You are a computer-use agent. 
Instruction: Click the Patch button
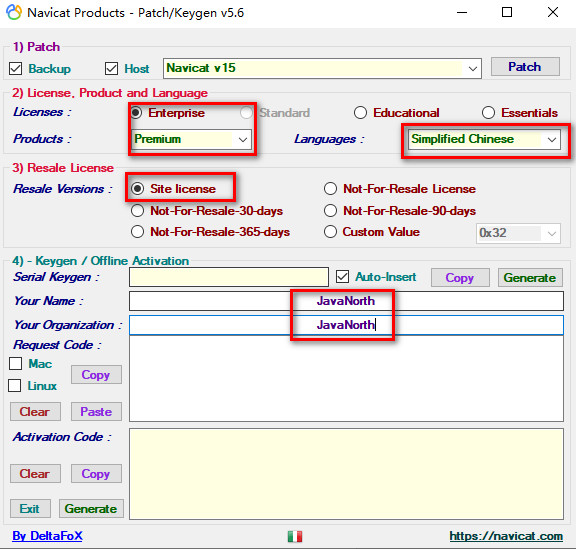click(525, 67)
